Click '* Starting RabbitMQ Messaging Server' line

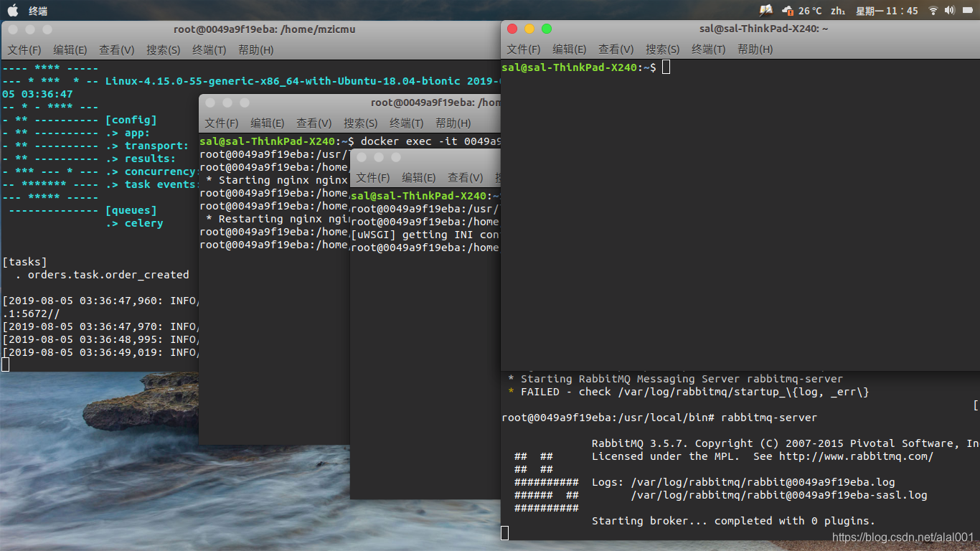(x=675, y=379)
